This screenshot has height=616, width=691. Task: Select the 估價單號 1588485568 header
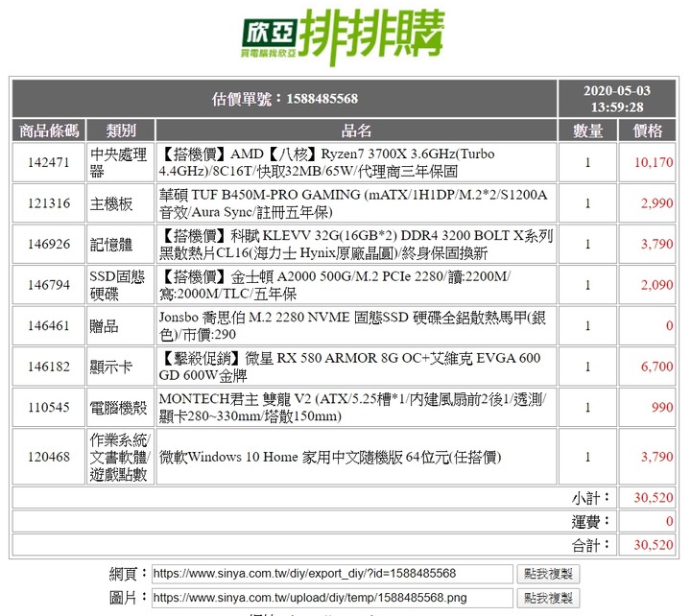(285, 98)
